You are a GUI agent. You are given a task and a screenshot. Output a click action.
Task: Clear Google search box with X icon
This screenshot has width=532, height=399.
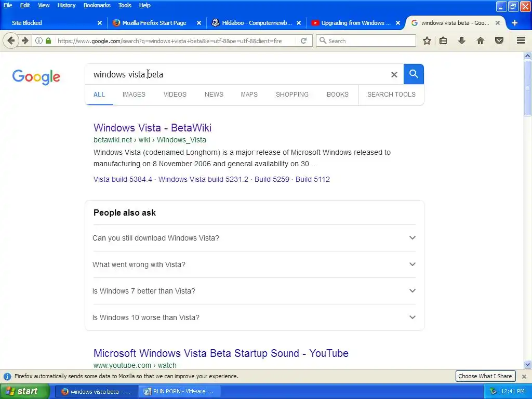click(394, 74)
